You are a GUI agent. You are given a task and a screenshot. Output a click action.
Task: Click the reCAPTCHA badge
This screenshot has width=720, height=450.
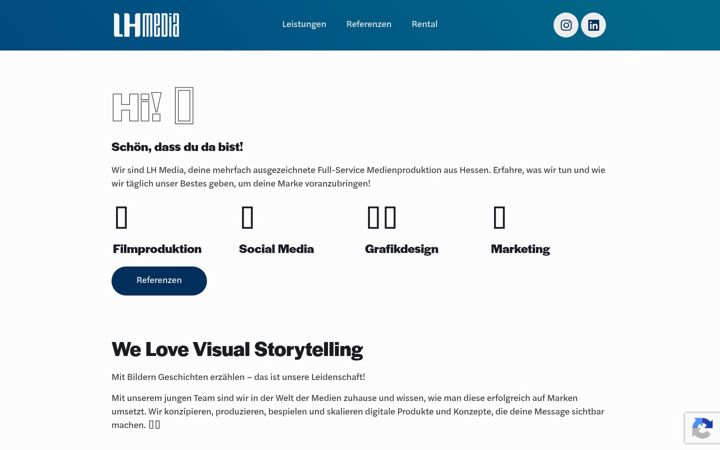pos(702,428)
